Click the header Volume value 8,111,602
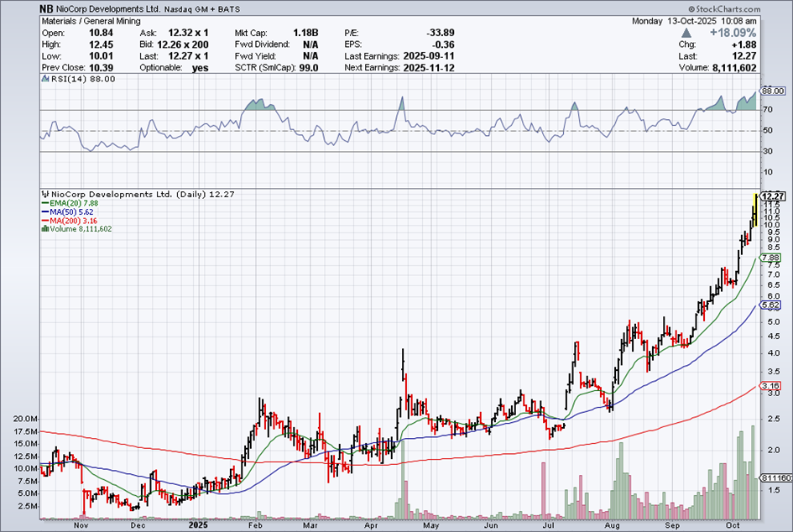This screenshot has height=532, width=793. coord(734,68)
